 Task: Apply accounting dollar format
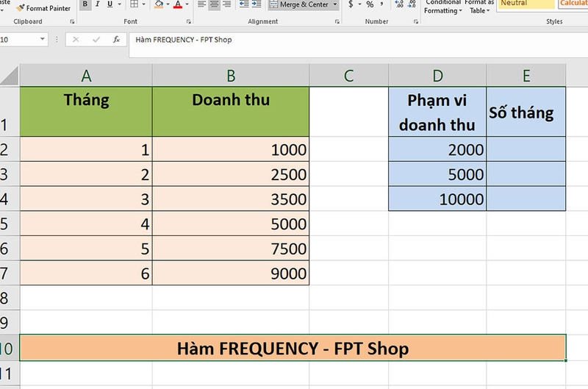click(x=351, y=4)
